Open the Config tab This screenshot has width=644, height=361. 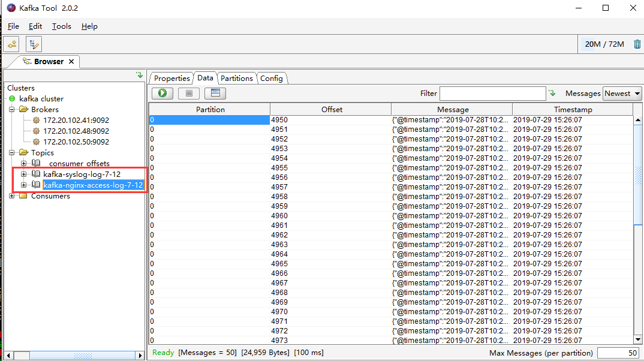(271, 79)
